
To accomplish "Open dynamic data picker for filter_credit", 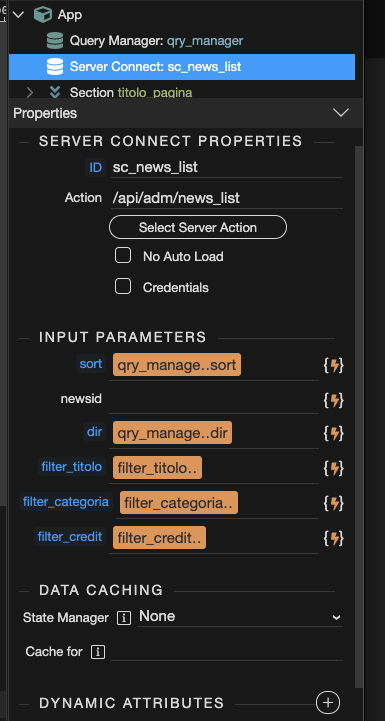I will point(334,538).
